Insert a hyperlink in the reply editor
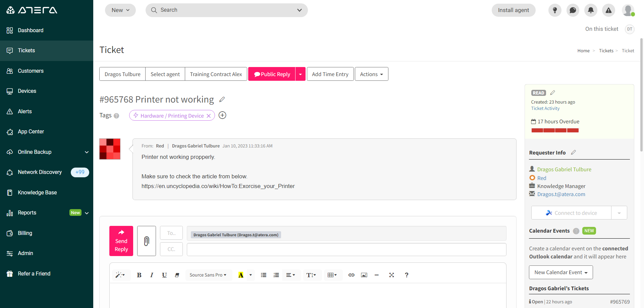 tap(351, 275)
